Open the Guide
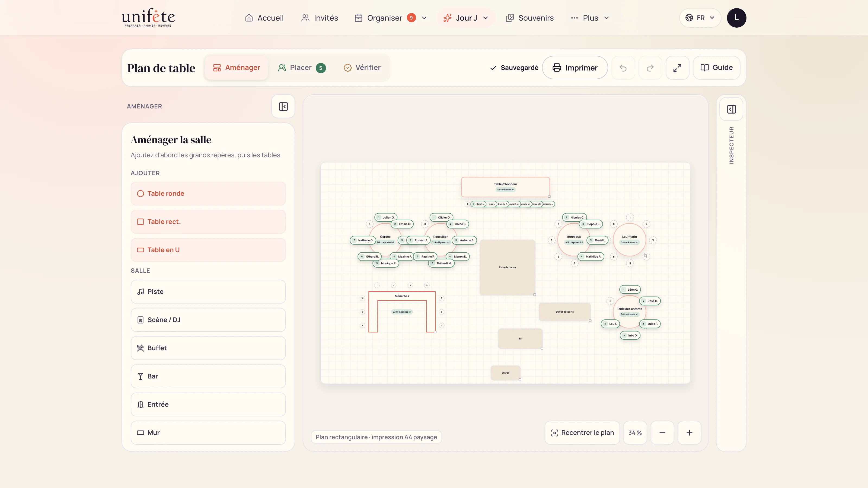Image resolution: width=868 pixels, height=488 pixels. click(716, 68)
